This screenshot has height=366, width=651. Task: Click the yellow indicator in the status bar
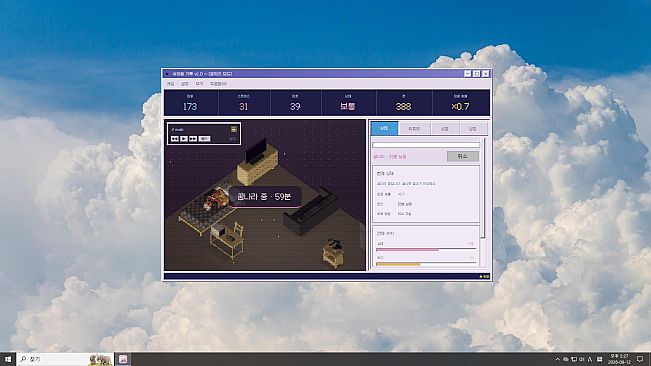click(x=484, y=276)
